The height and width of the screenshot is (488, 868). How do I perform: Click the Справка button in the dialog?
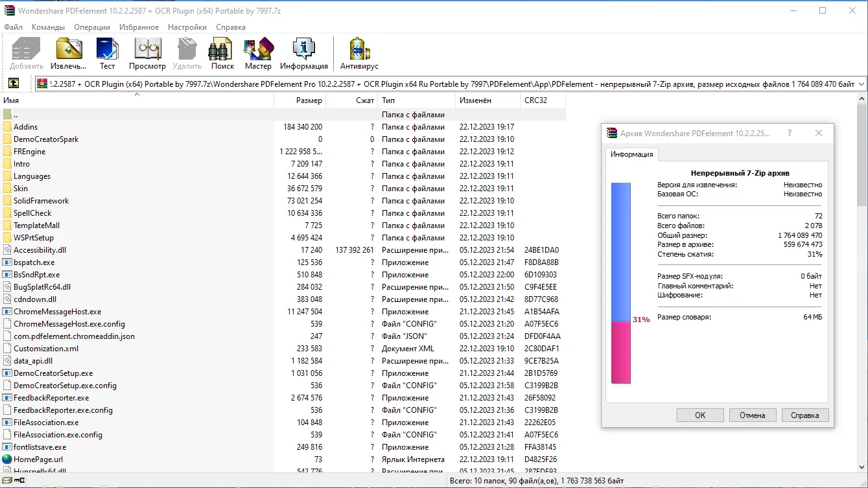[804, 415]
